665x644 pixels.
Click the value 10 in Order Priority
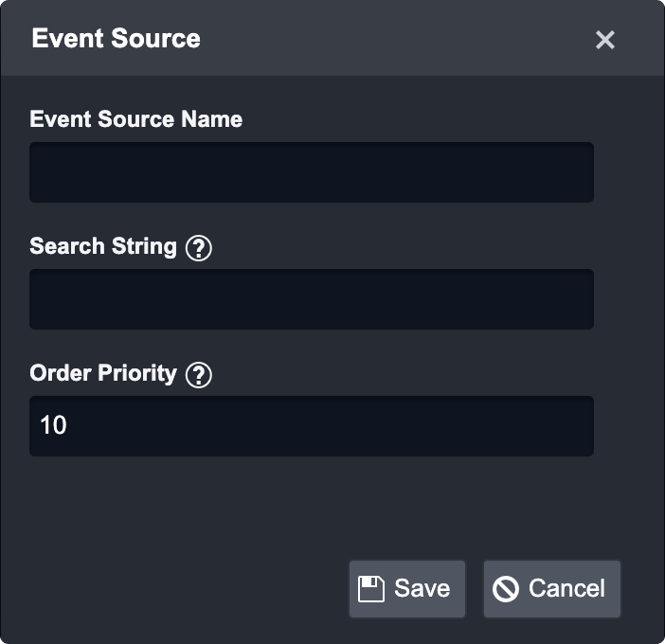tap(53, 426)
